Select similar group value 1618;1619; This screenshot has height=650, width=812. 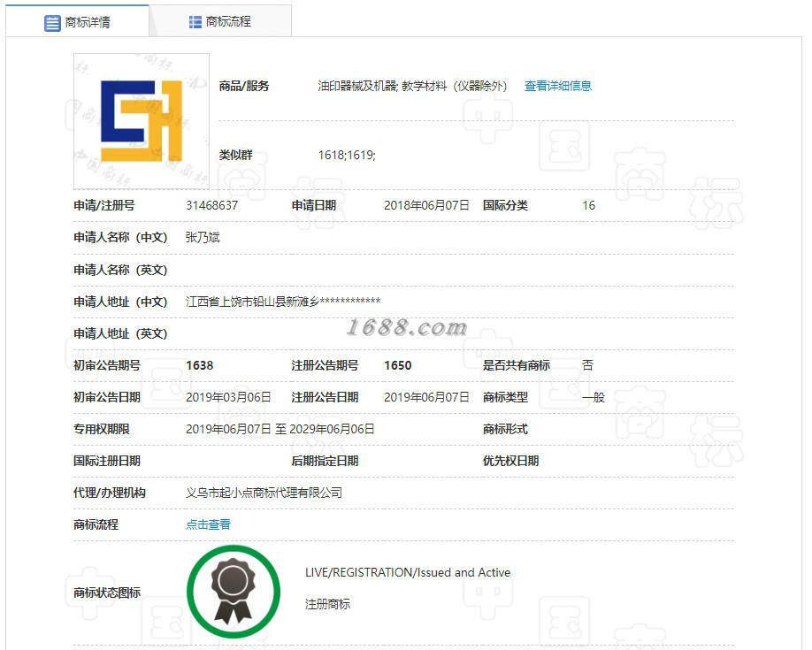347,155
